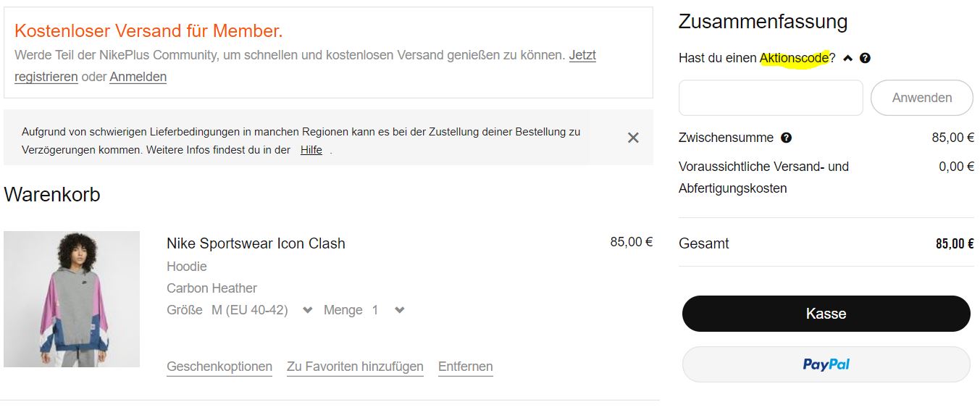Click the Zwischensumme info icon

click(x=786, y=138)
